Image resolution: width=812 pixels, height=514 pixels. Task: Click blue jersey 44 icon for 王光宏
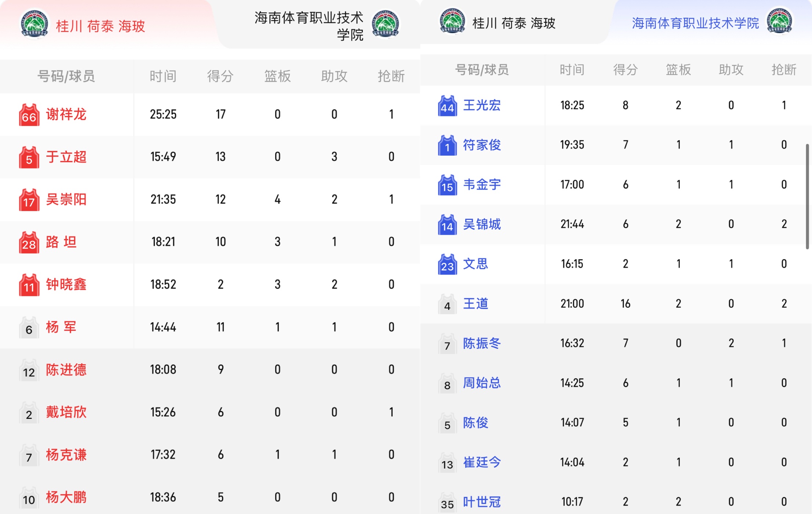click(x=447, y=106)
